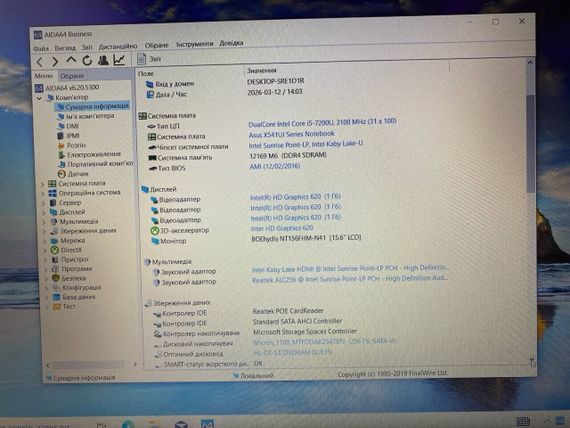The image size is (570, 428).
Task: Click scroll-right arrow of tree pane
Action: click(x=135, y=364)
